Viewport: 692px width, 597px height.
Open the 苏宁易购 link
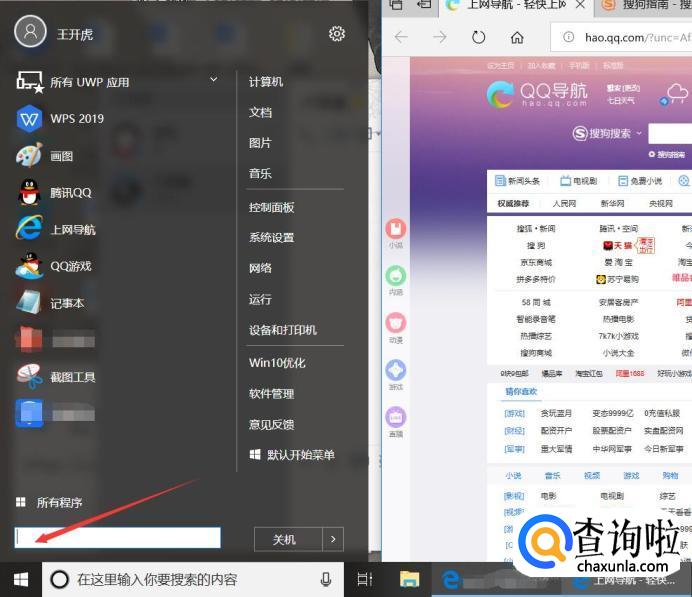click(617, 279)
